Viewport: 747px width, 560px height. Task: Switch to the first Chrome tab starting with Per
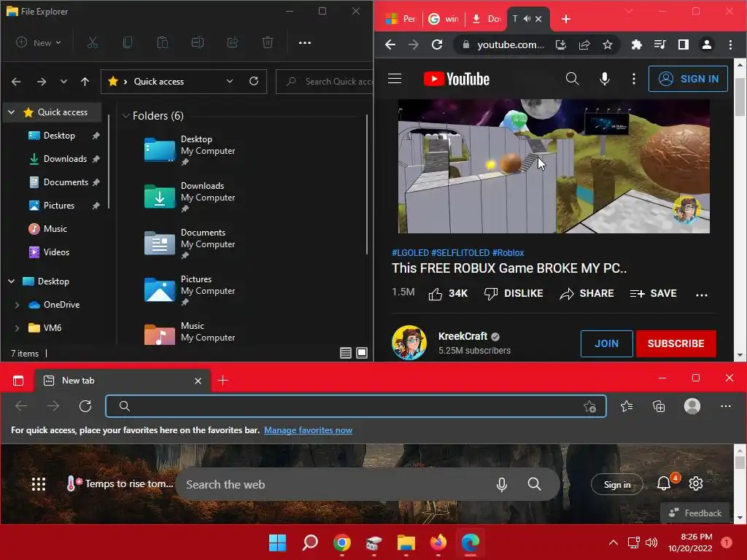pos(401,19)
